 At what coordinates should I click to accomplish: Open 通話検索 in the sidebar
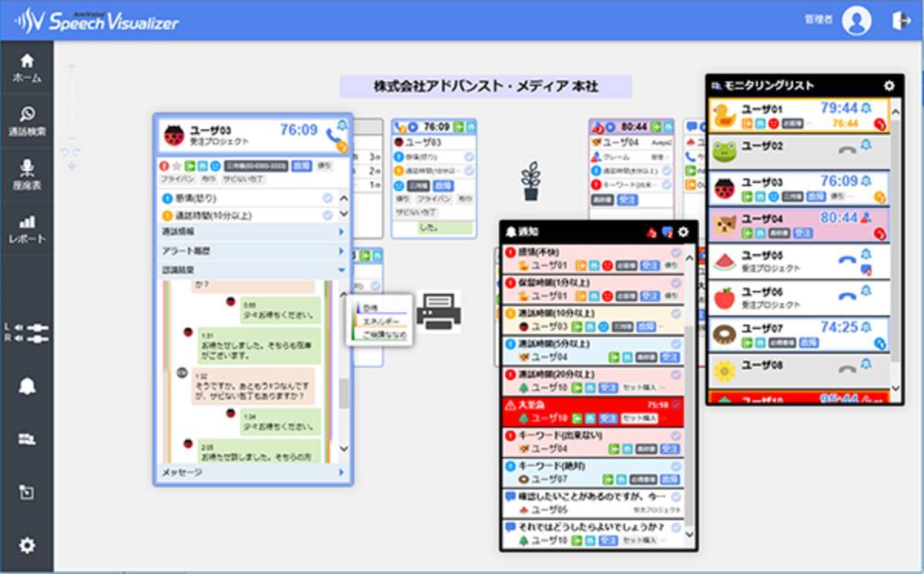click(27, 122)
